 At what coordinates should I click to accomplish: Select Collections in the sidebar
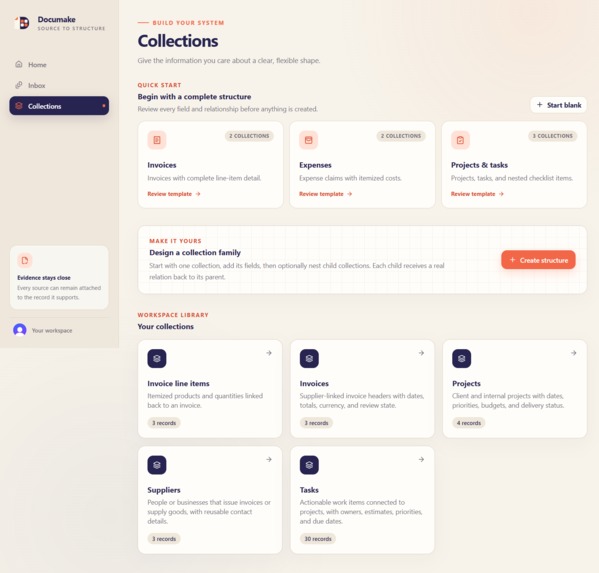(x=59, y=106)
